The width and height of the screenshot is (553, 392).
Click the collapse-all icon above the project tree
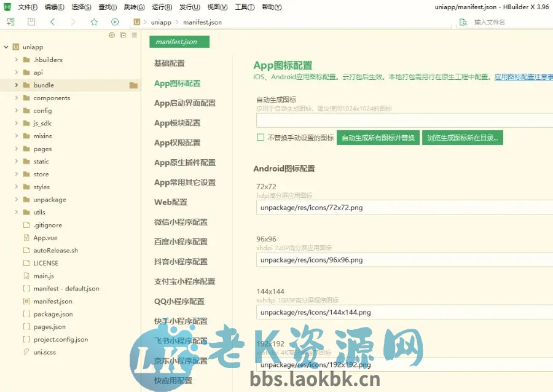coord(122,35)
